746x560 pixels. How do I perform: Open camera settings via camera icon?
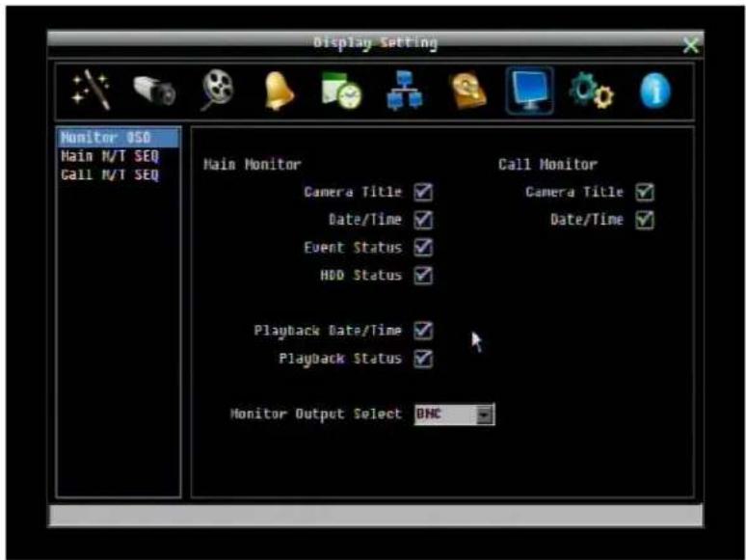[x=154, y=91]
